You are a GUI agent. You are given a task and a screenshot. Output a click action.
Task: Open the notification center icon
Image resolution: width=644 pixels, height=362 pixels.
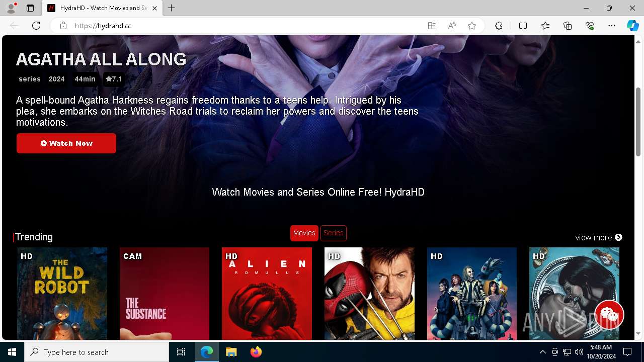click(627, 352)
